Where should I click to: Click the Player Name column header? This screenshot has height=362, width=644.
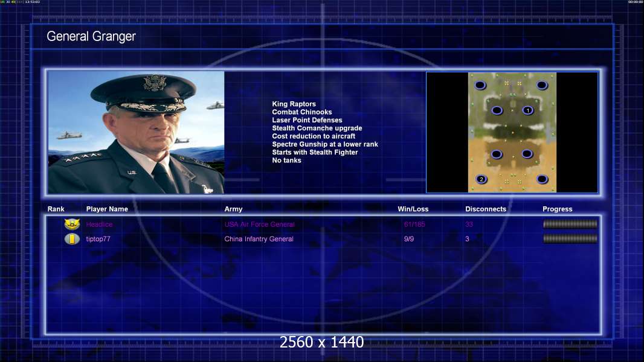(107, 209)
